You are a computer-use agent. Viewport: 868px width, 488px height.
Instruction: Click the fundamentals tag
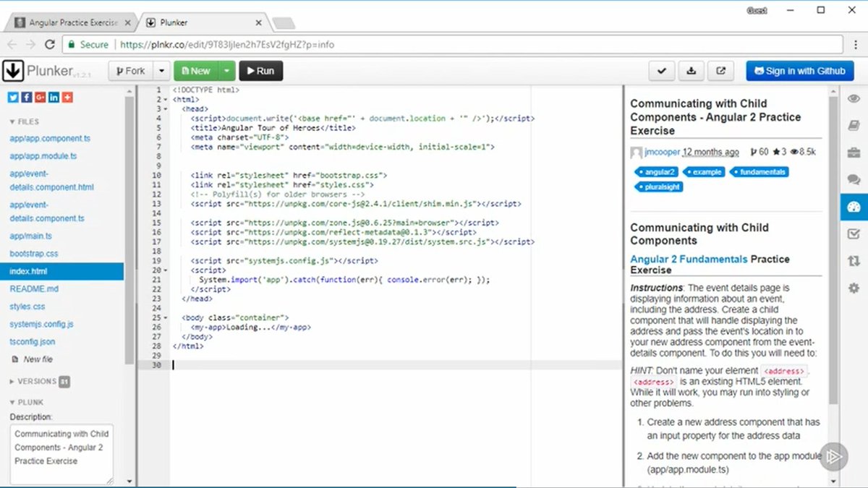[x=758, y=172]
